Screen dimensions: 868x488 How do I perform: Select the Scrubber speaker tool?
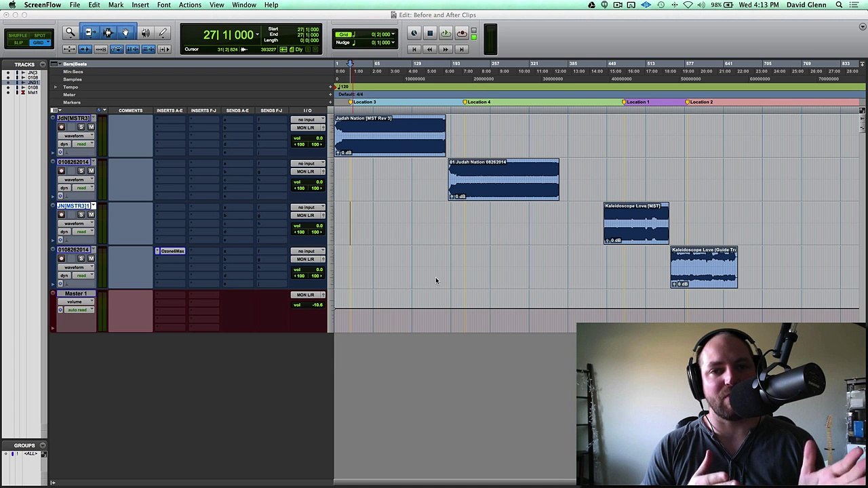(x=145, y=33)
